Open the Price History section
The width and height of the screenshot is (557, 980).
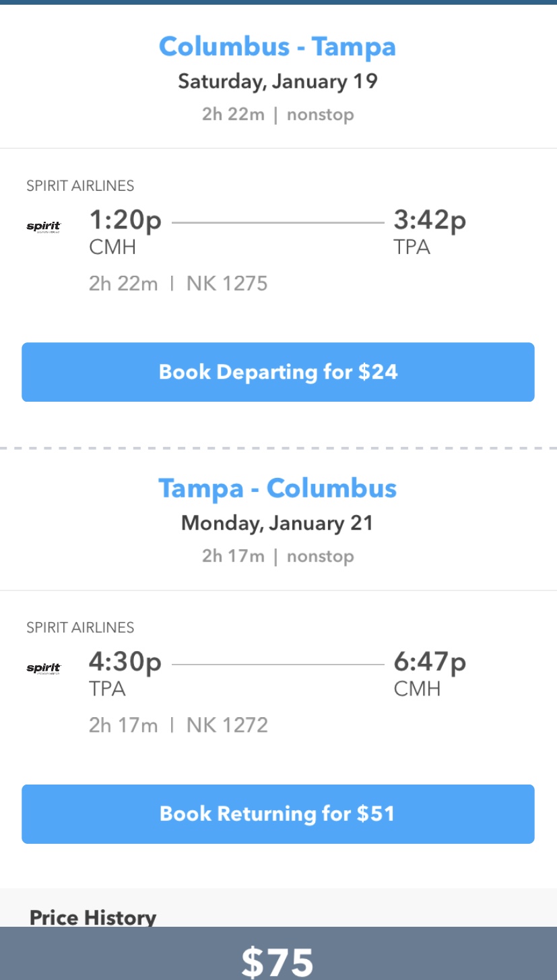click(93, 917)
